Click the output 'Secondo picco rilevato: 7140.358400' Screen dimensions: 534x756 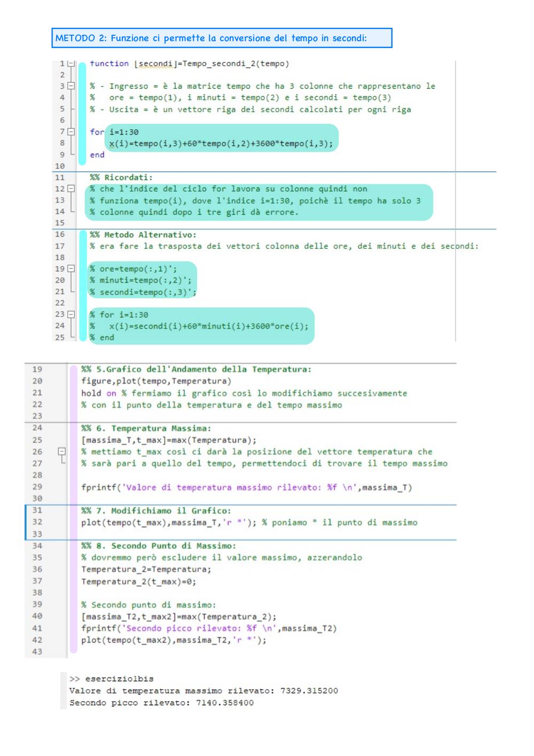pos(161,703)
